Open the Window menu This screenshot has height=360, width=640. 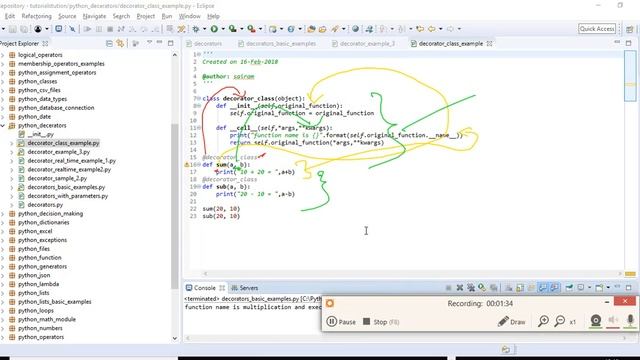point(190,16)
